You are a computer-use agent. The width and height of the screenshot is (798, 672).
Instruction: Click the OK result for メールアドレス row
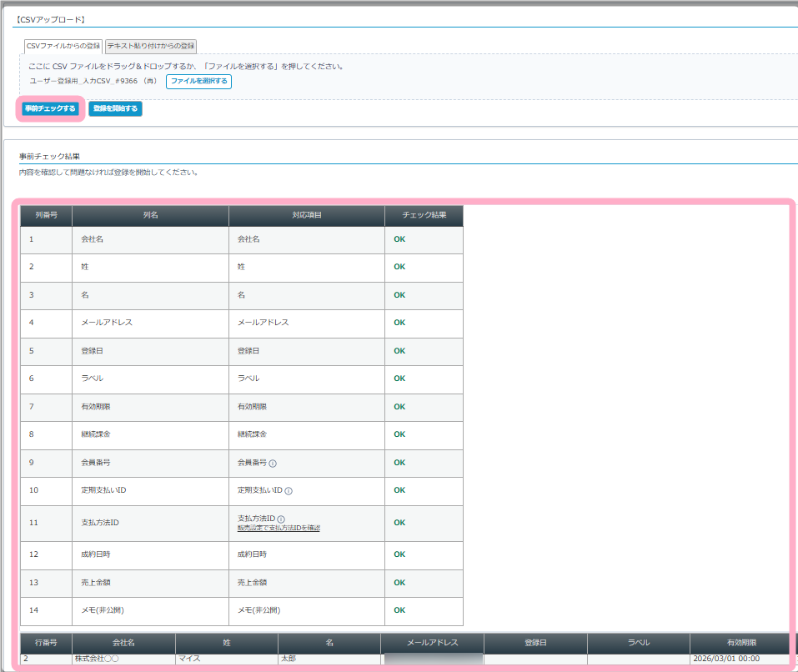(x=399, y=323)
